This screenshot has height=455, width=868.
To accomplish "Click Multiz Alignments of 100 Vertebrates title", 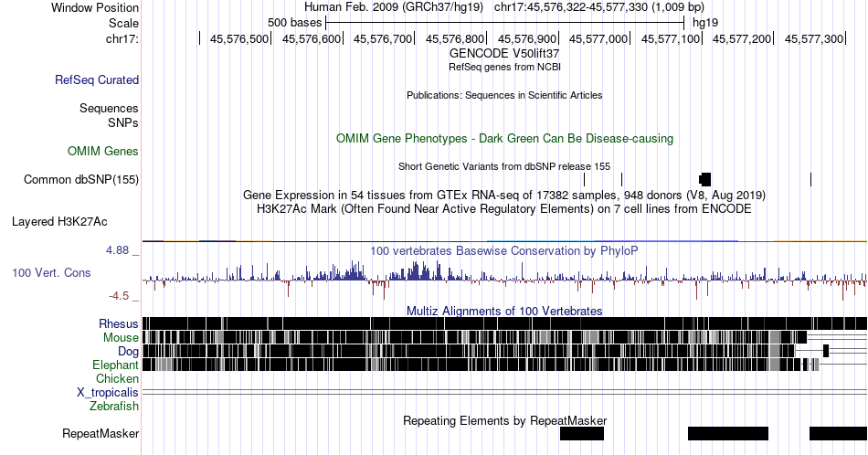I will click(x=504, y=311).
